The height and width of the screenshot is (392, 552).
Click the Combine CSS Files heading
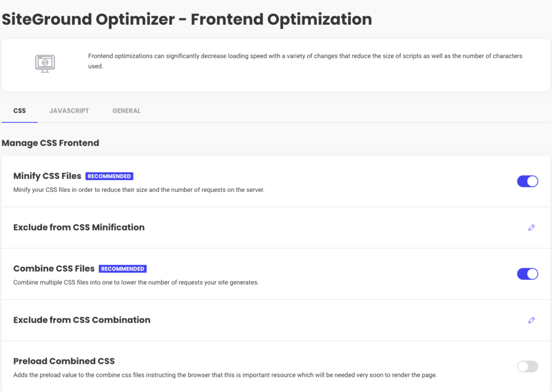(x=54, y=269)
